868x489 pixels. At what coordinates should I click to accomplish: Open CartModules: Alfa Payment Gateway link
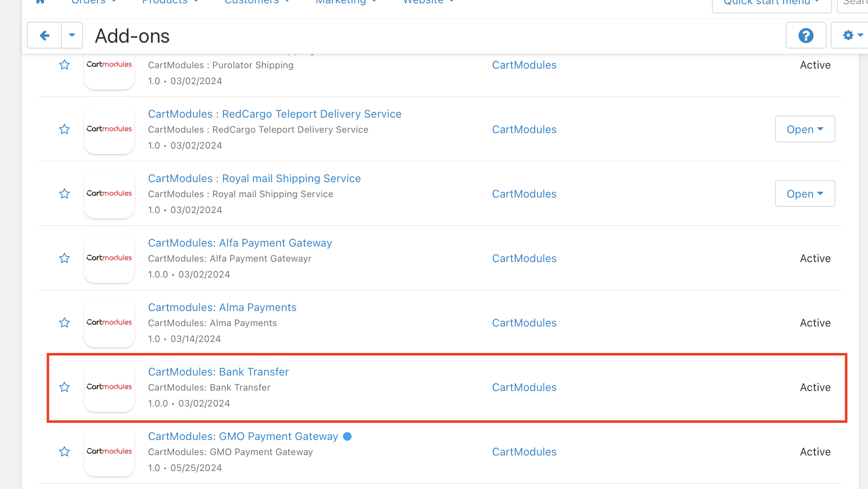coord(240,243)
